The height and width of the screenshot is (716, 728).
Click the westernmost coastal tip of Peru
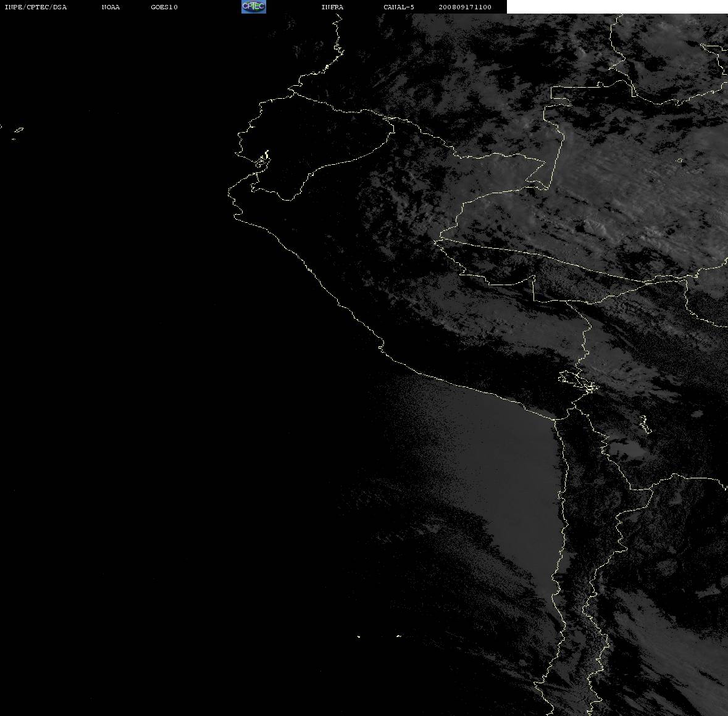pos(231,193)
